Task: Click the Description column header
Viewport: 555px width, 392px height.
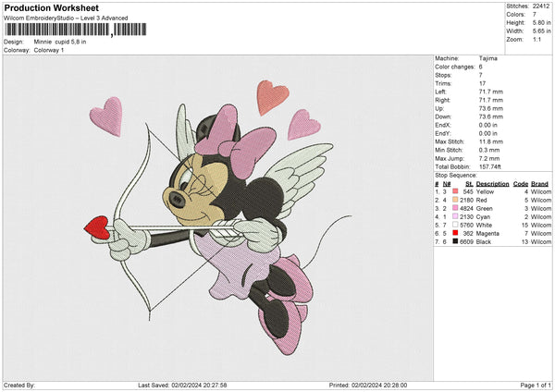Action: (x=492, y=184)
